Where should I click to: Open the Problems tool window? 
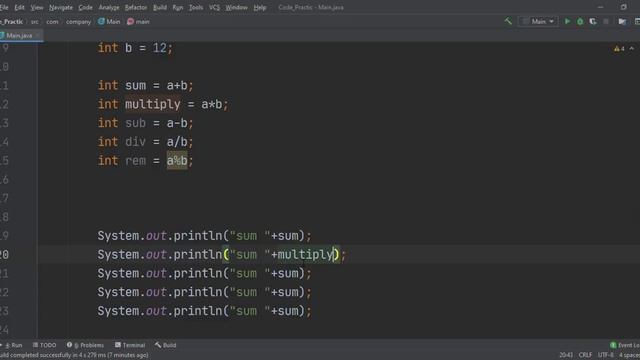[x=85, y=345]
